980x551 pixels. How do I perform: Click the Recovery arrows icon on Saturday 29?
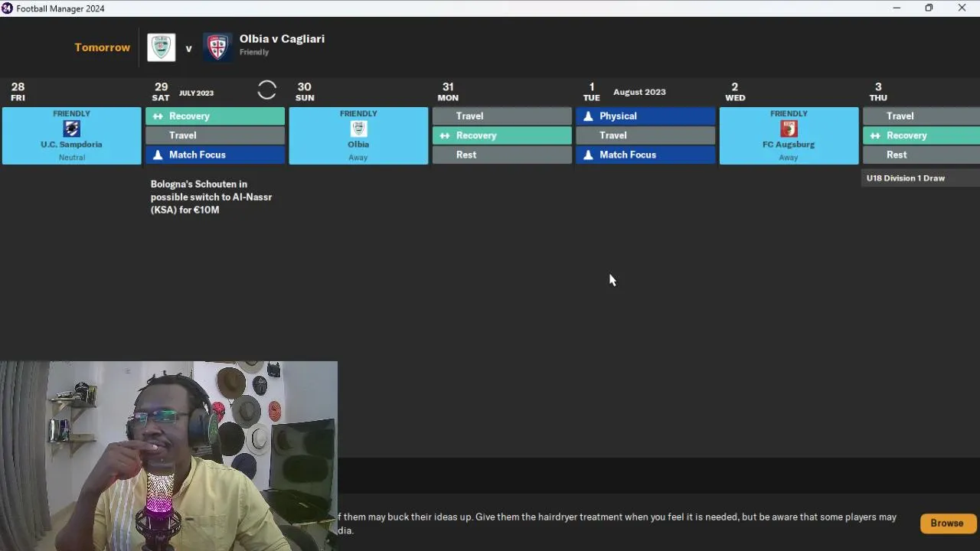[158, 116]
